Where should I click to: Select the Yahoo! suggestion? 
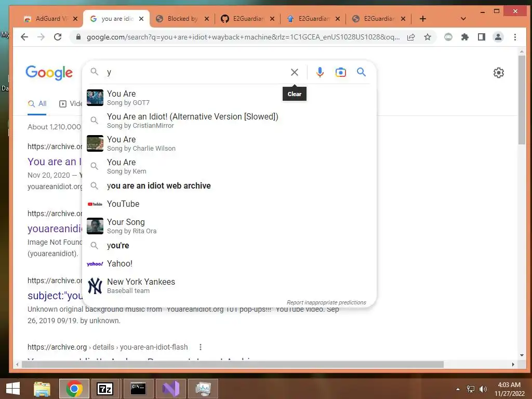point(229,263)
